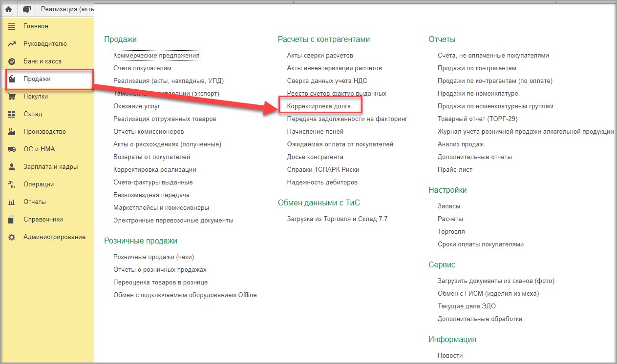Open the discussions chat bubble icon
Viewport: 617px width, 364px height.
[26, 9]
